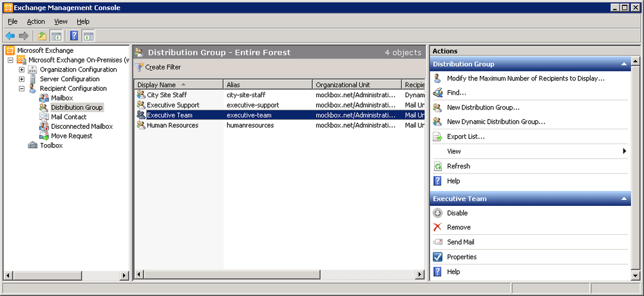
Task: Click the green Refresh action icon
Action: pos(438,166)
